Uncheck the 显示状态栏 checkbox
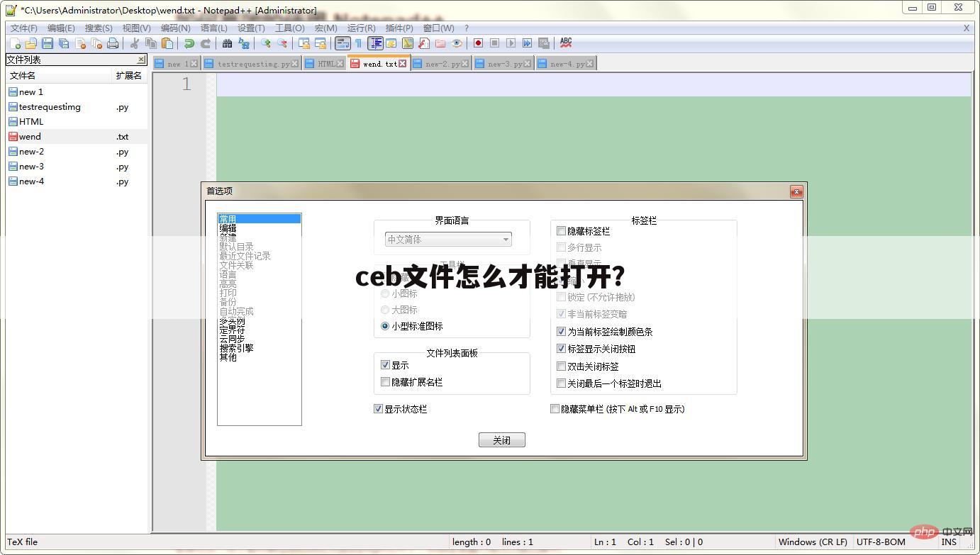980x555 pixels. [378, 409]
